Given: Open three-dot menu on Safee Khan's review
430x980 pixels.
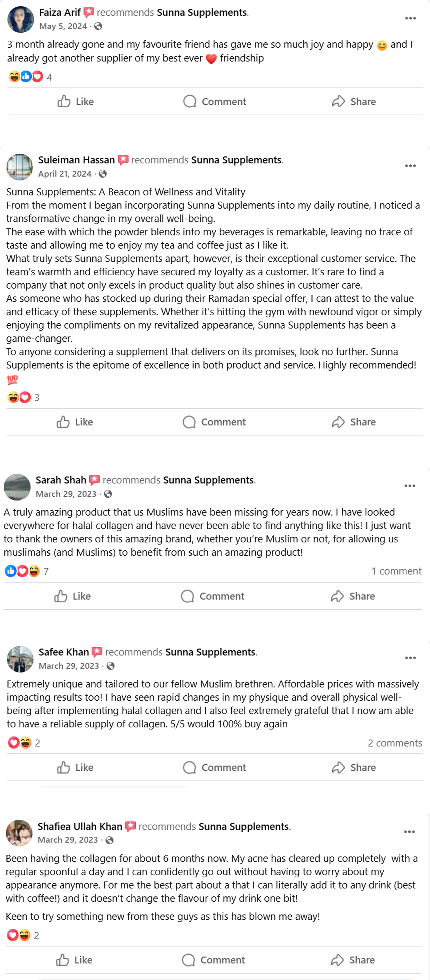Looking at the screenshot, I should coord(410,658).
